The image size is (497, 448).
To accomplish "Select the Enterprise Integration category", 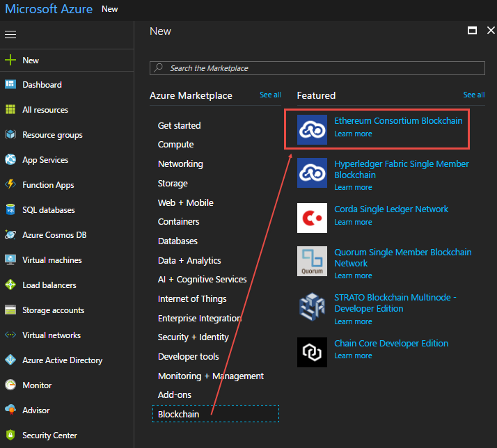I will pos(200,318).
